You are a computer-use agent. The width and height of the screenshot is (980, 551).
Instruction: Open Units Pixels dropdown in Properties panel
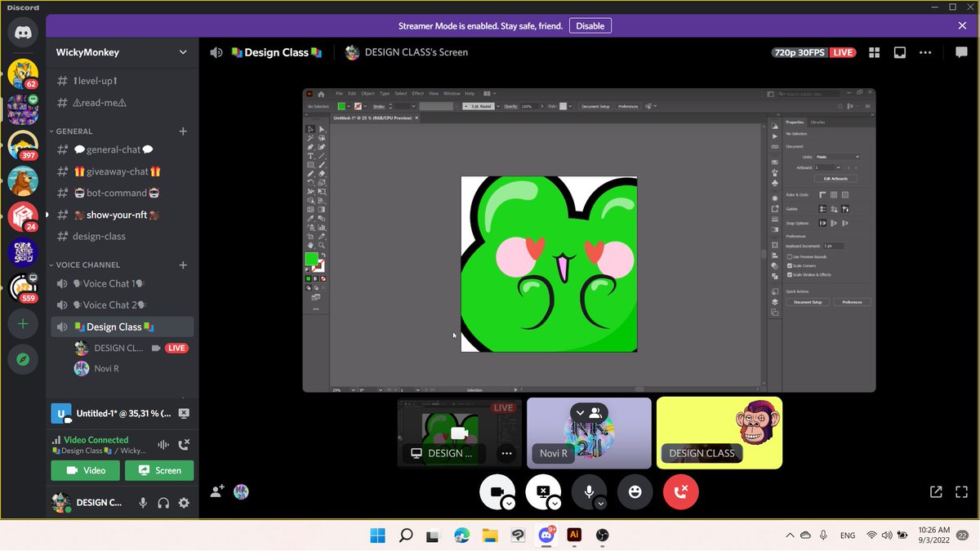coord(837,157)
